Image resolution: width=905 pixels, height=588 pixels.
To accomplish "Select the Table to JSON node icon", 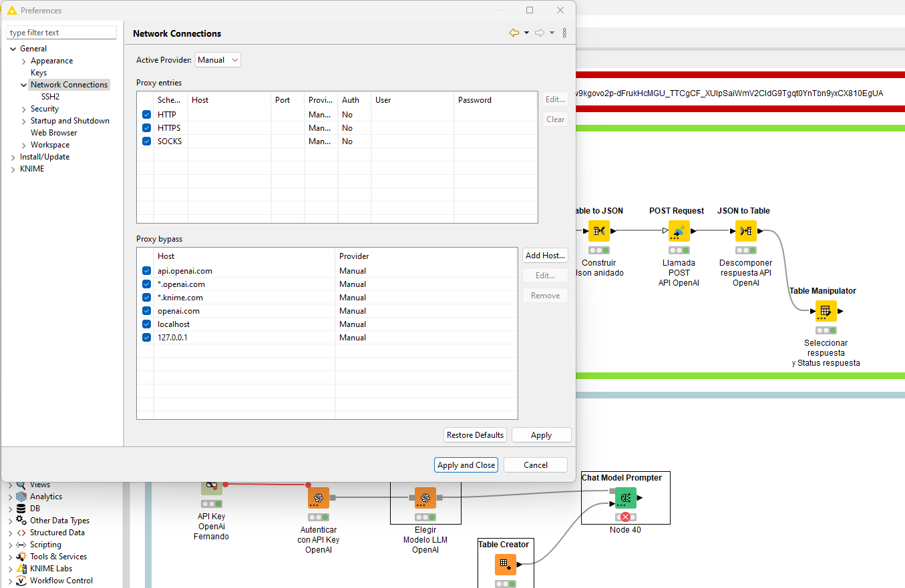I will 599,231.
